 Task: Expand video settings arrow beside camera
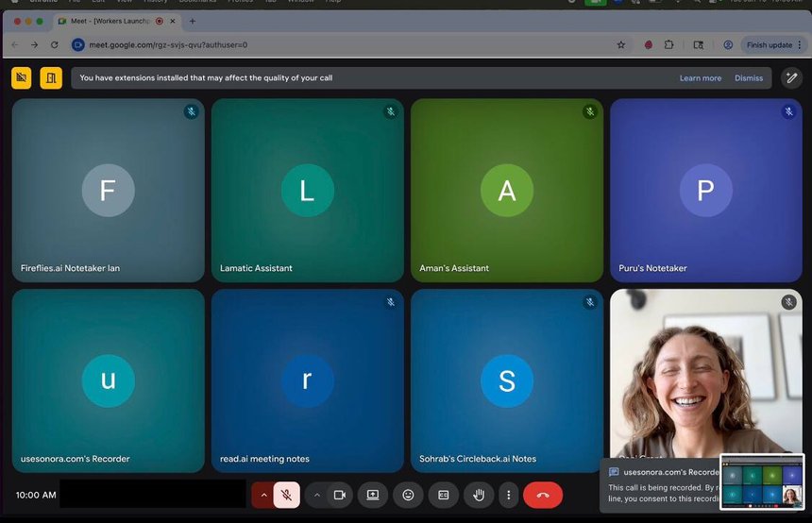[317, 495]
